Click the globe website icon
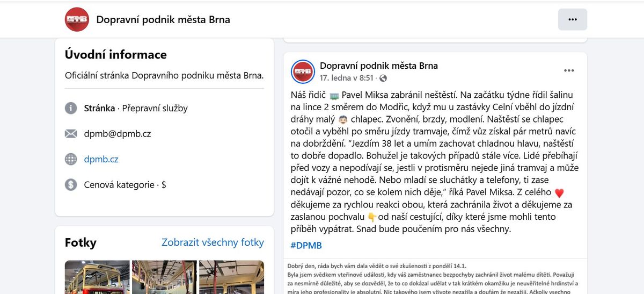The height and width of the screenshot is (294, 644). coord(71,159)
